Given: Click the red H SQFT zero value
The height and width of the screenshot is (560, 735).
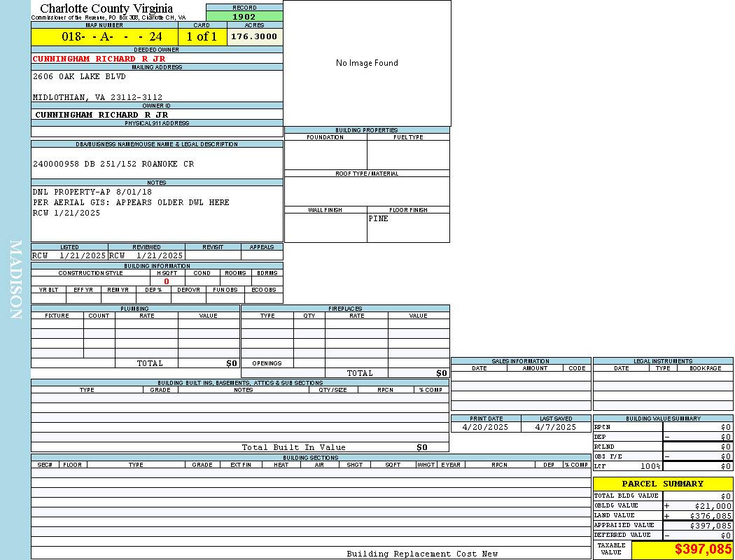Looking at the screenshot, I should (x=167, y=281).
